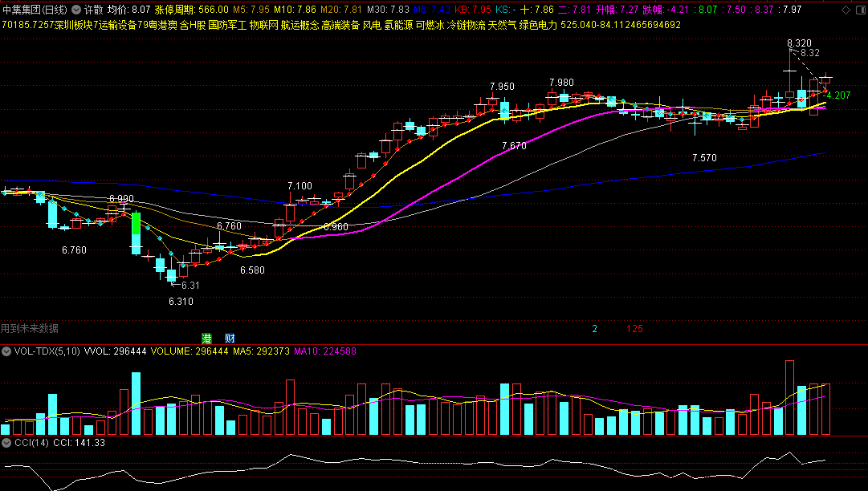This screenshot has width=868, height=491.
Task: Click the KB: 7.95 value
Action: point(473,10)
